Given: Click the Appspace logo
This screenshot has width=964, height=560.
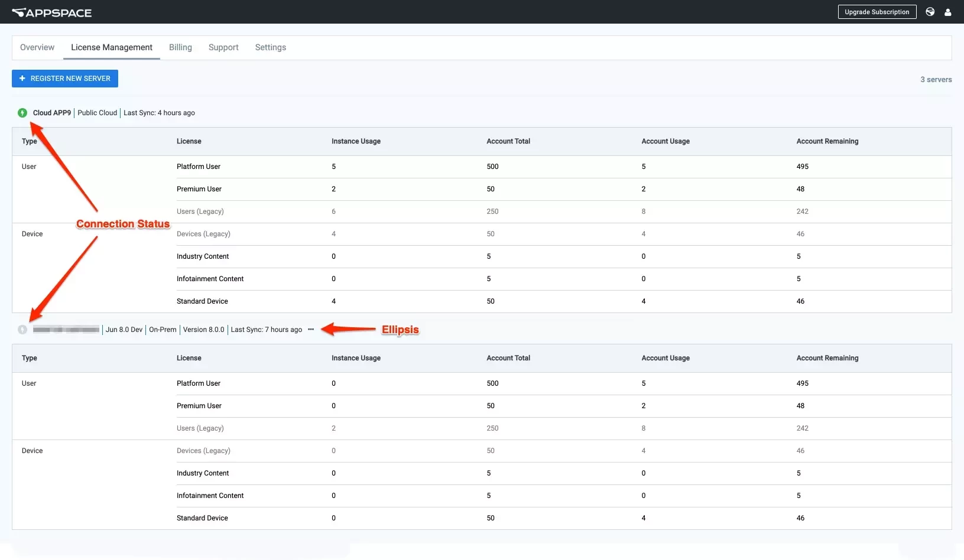Looking at the screenshot, I should [52, 12].
